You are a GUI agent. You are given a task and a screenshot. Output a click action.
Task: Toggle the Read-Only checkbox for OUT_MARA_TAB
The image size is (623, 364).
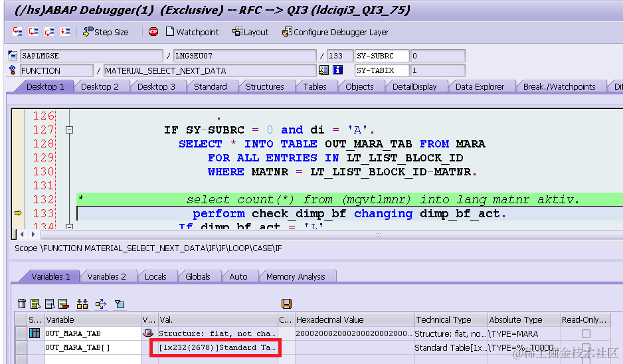586,333
